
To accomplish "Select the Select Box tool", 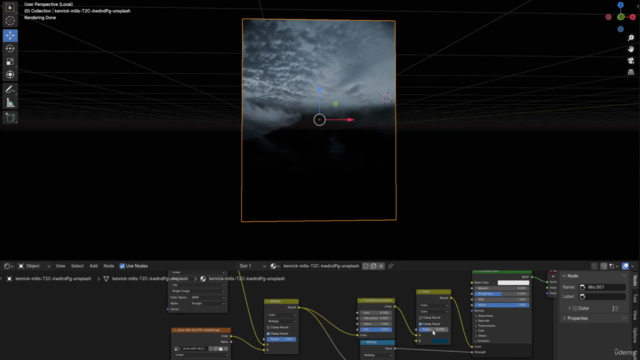I will click(x=10, y=8).
